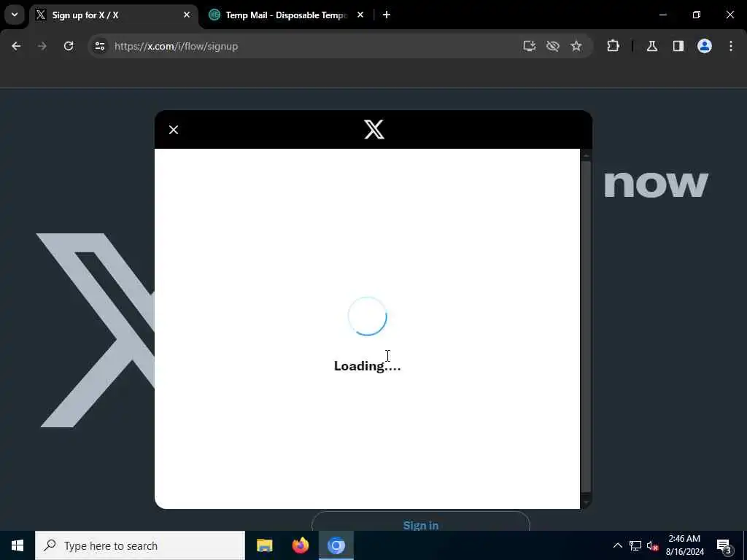Viewport: 747px width, 560px height.
Task: Click the crossed-out eye tracking icon
Action: pyautogui.click(x=553, y=46)
